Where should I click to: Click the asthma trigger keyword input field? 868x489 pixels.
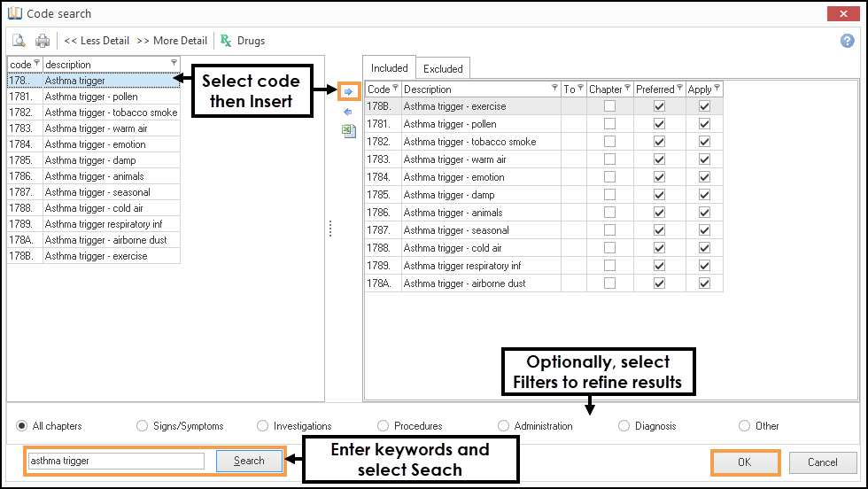point(115,461)
